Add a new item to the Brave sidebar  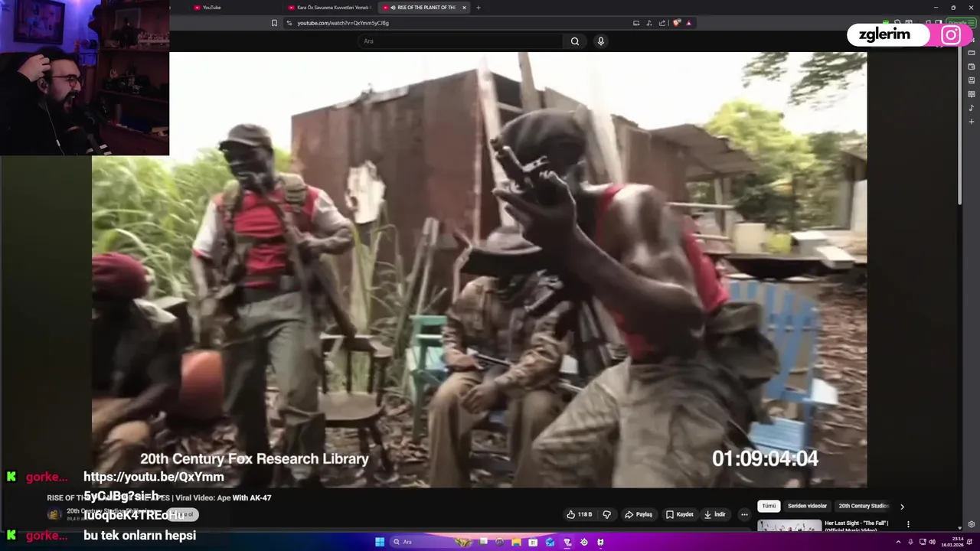pyautogui.click(x=972, y=122)
